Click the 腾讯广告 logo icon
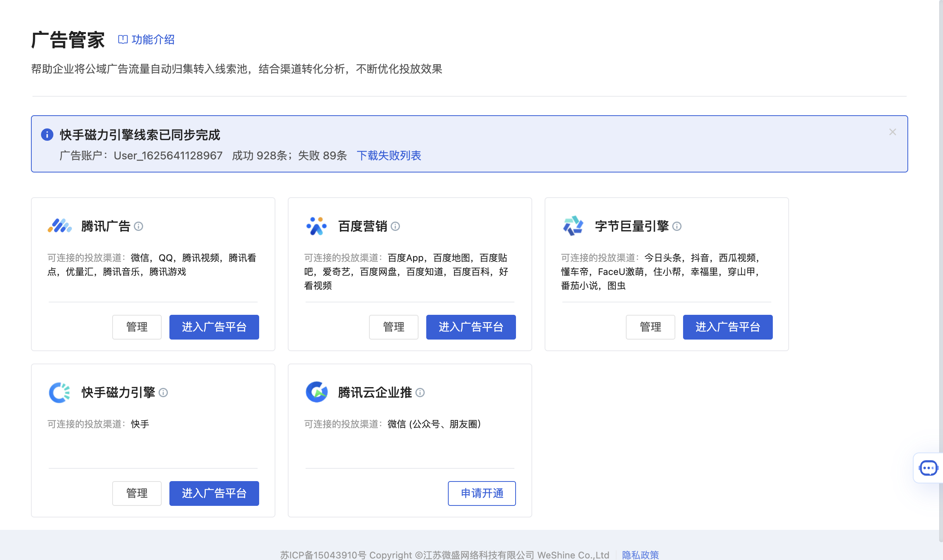 (60, 226)
